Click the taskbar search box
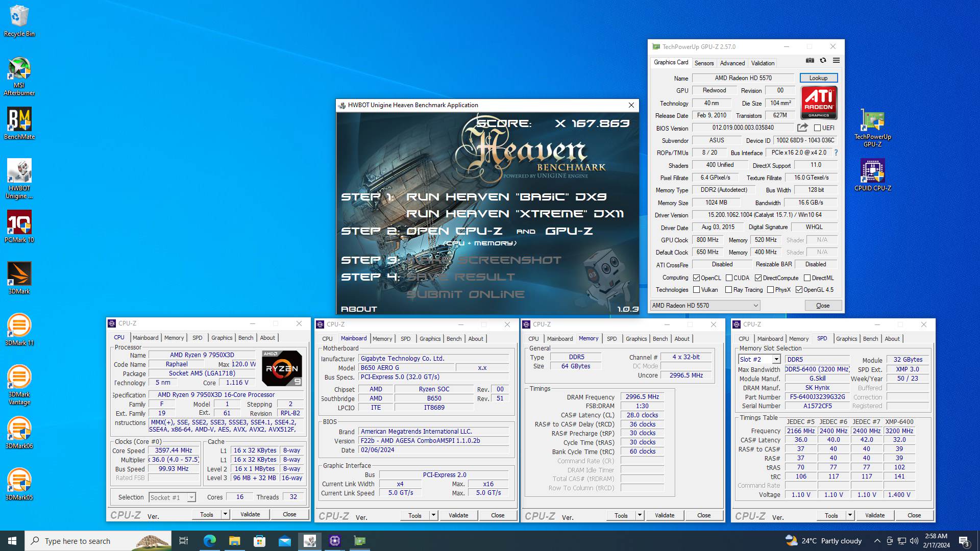 coord(98,541)
